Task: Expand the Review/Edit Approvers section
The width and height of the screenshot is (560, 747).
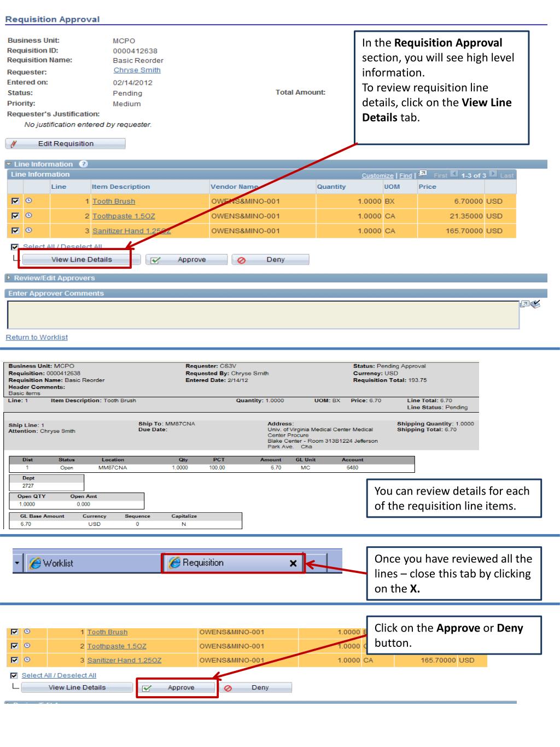Action: pos(9,278)
